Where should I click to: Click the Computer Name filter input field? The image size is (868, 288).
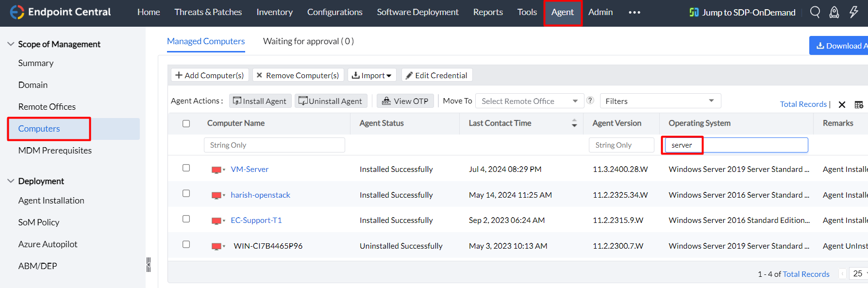pos(274,145)
